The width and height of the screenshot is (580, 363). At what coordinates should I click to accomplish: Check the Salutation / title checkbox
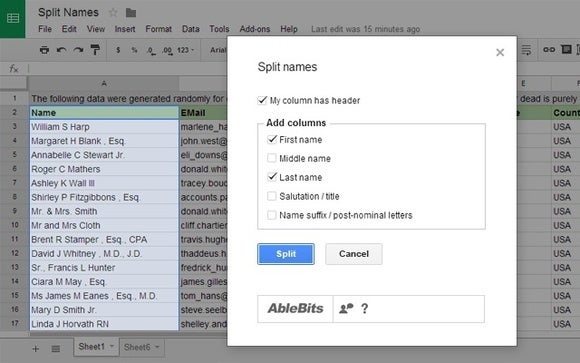coord(272,196)
